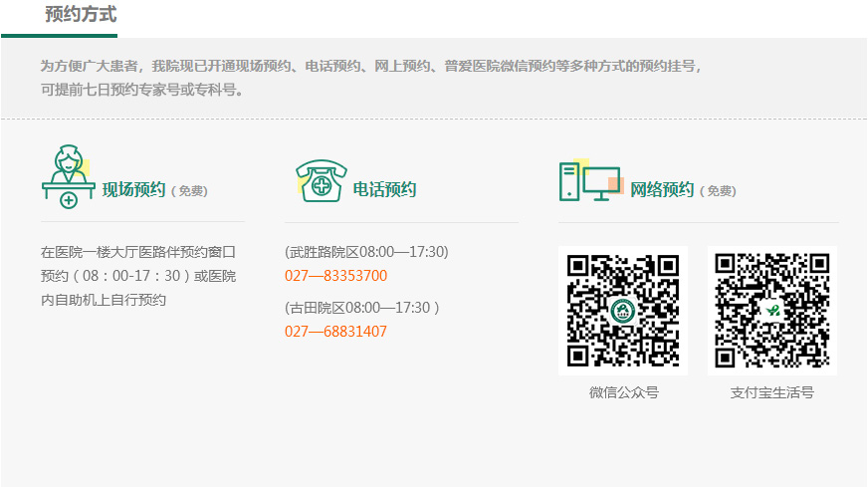The image size is (868, 487).
Task: Click the line 在医院一楼大厅医路伴预约窗口
Action: click(138, 252)
